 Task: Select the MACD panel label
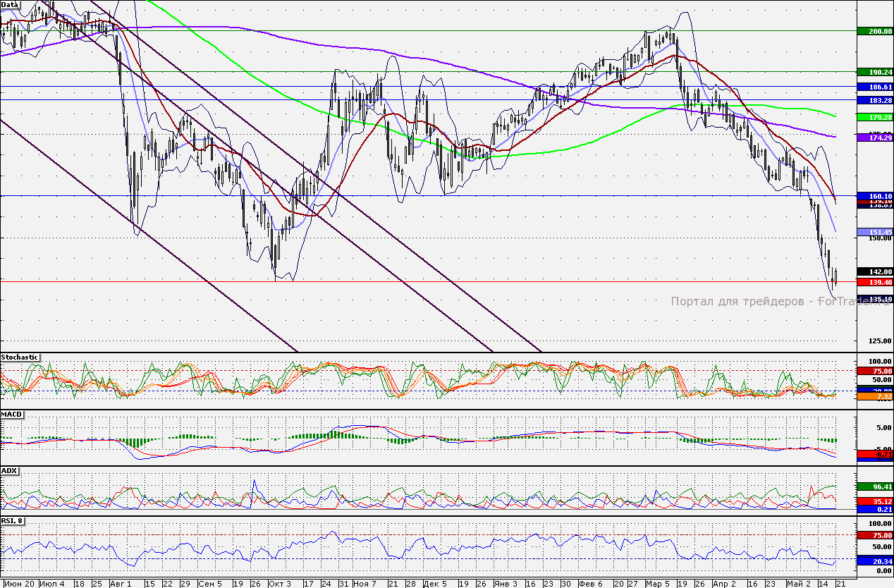(x=12, y=414)
